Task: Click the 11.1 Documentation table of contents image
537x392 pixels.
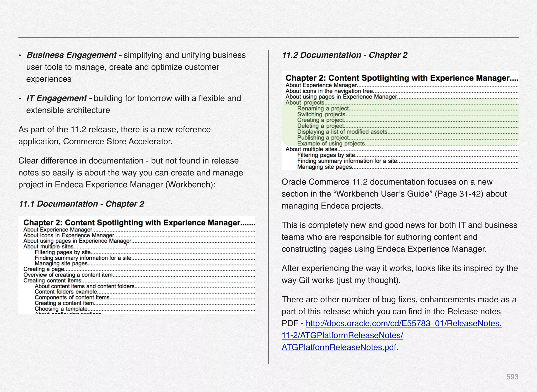Action: 137,265
